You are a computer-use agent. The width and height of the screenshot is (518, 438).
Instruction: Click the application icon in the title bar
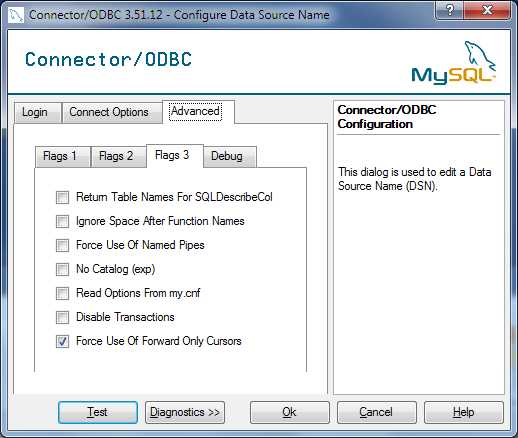click(x=16, y=15)
